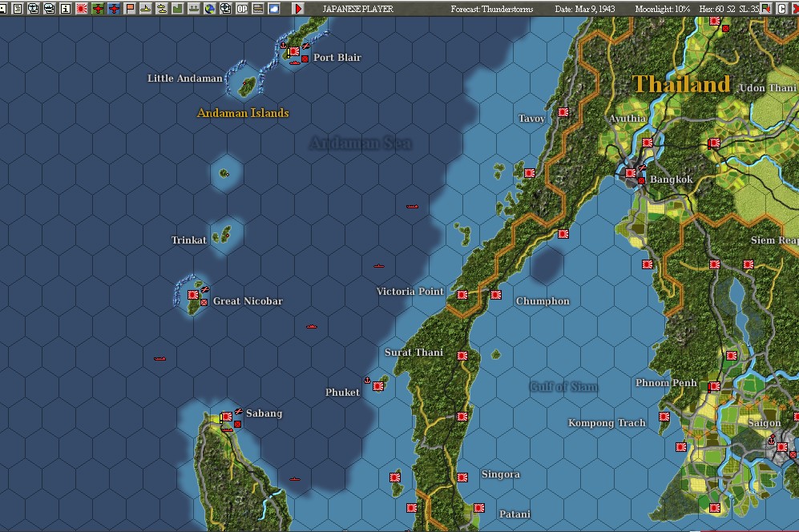Click the 'Gulf of Siam' map label
Screen dimensions: 799x532
click(564, 387)
